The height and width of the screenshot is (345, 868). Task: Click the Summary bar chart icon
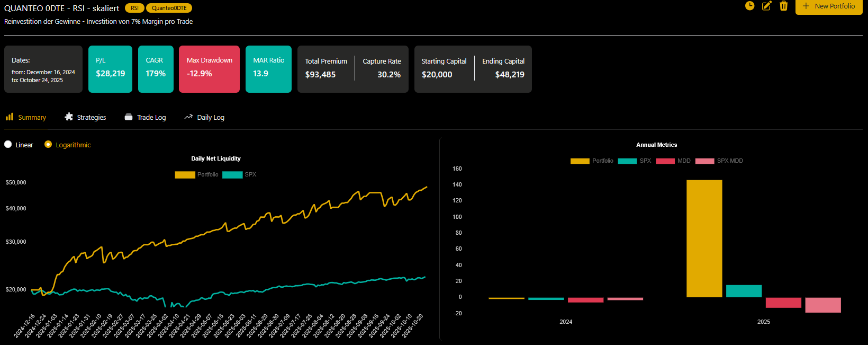[10, 117]
